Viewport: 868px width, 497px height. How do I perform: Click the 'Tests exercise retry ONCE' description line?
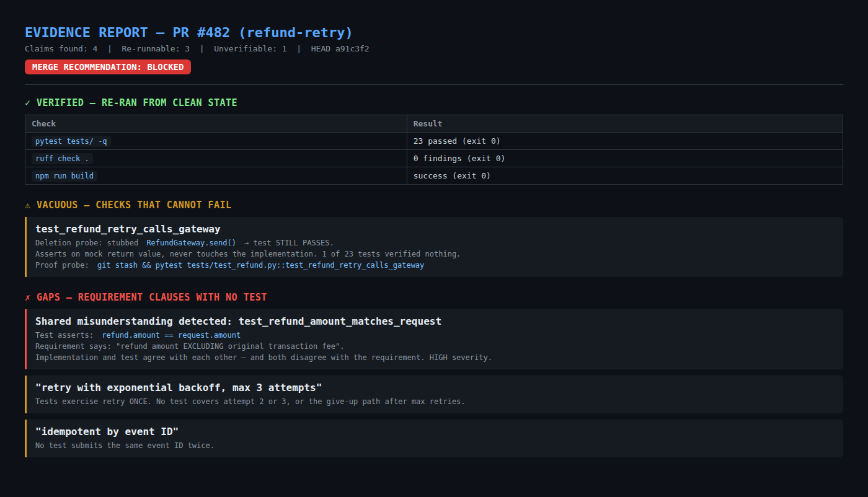pos(250,402)
